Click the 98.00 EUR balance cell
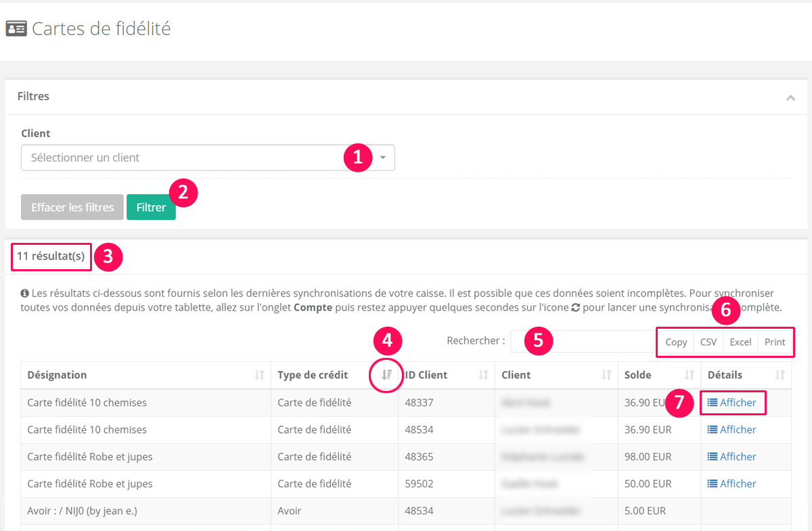Image resolution: width=812 pixels, height=531 pixels. pos(659,457)
